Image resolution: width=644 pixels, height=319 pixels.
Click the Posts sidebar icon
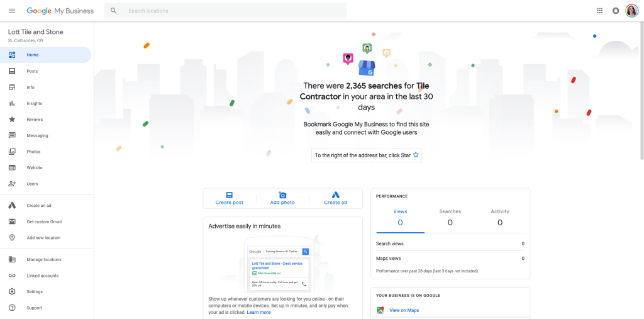(x=12, y=71)
